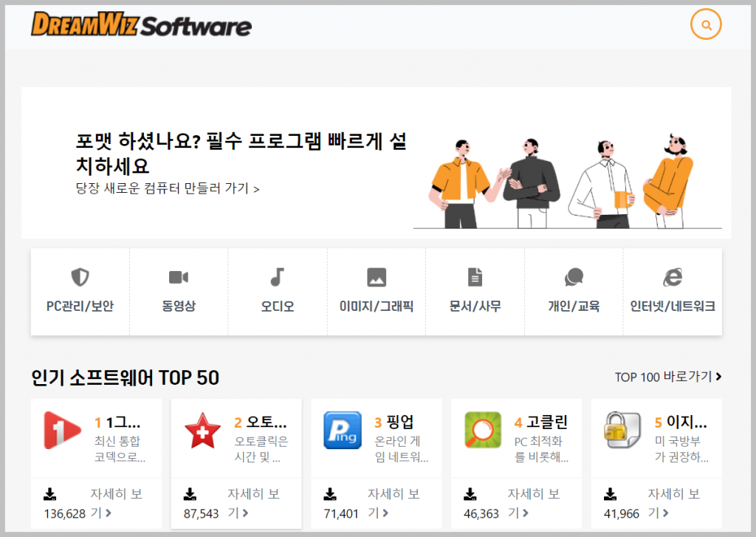Open the 이지... padlock app icon
Viewport: 756px width, 537px height.
622,431
